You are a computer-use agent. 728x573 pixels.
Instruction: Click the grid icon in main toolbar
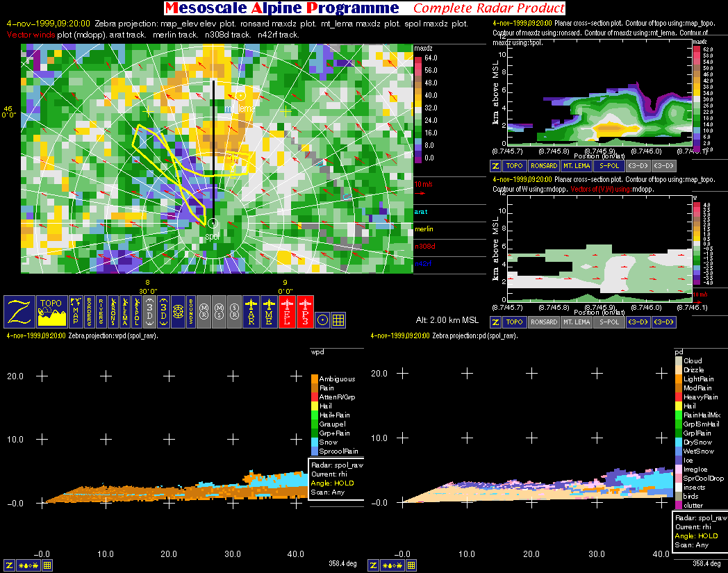[x=338, y=319]
